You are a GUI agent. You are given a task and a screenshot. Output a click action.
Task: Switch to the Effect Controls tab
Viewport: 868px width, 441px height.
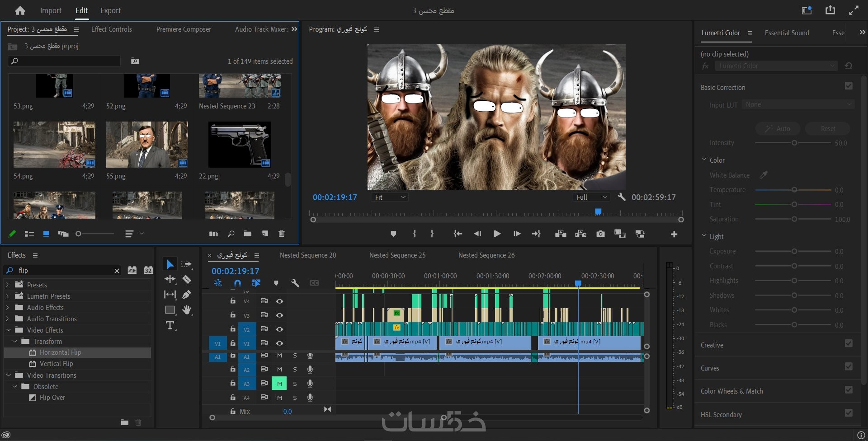click(x=112, y=29)
